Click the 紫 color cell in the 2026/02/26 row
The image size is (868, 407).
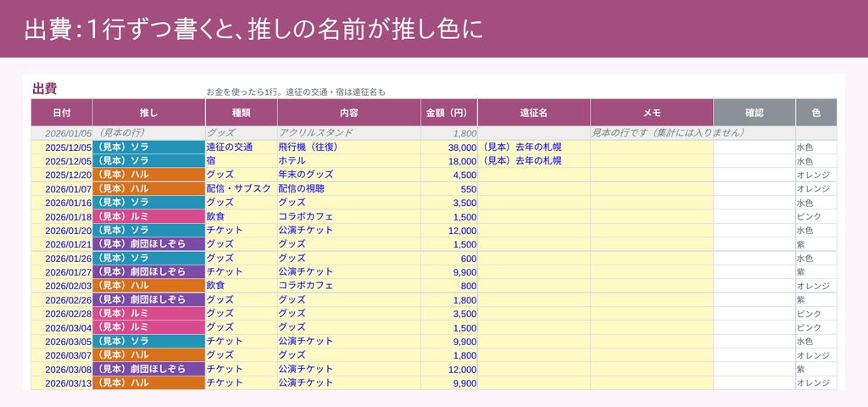pos(816,300)
